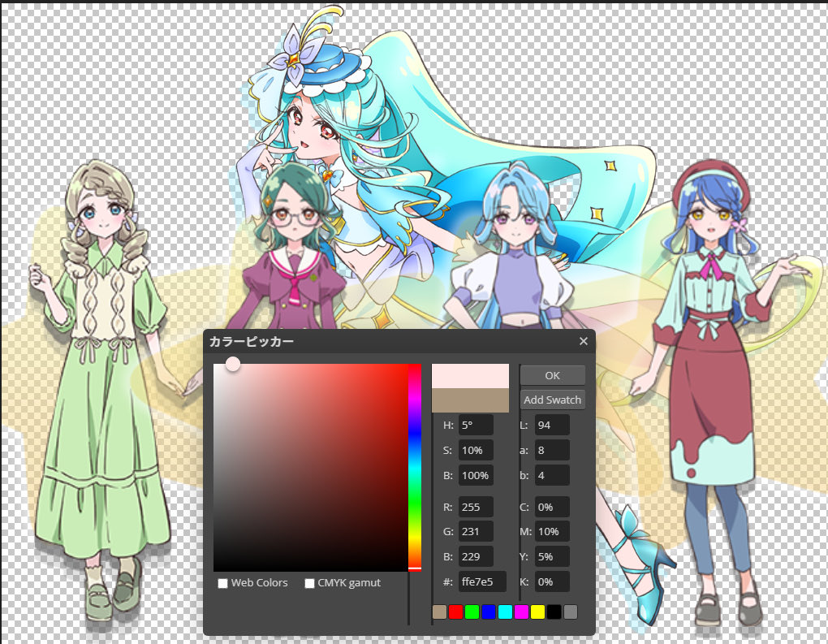The image size is (828, 644).
Task: Click the black K field showing 0%
Action: click(552, 581)
